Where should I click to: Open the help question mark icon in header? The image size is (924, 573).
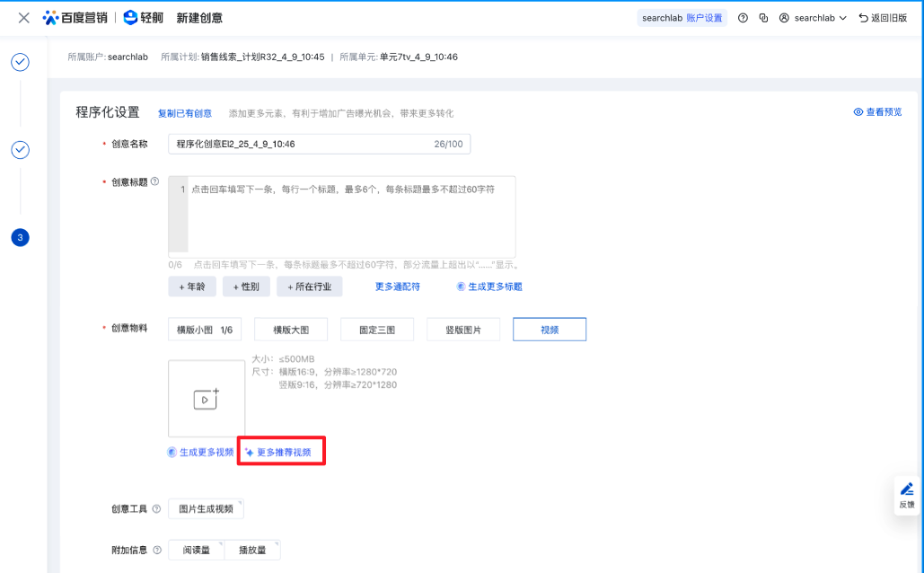[743, 18]
